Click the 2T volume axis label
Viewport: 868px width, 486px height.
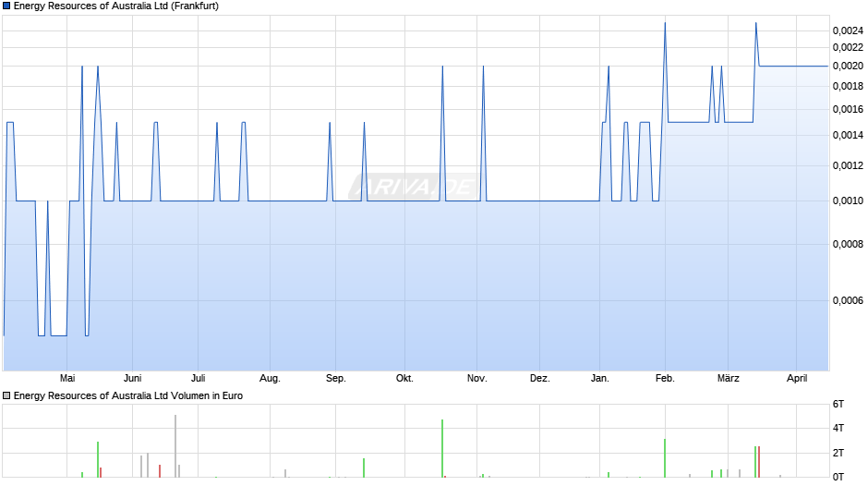(838, 453)
